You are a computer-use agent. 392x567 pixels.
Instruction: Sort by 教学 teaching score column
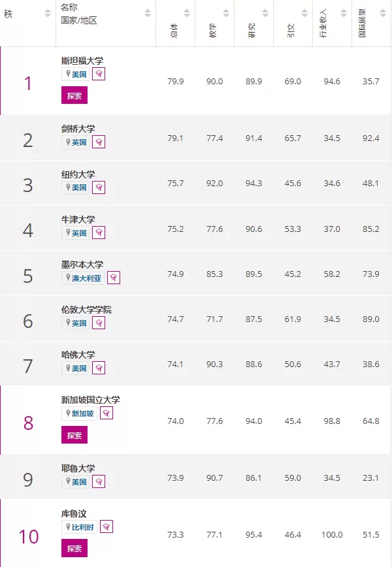[226, 13]
